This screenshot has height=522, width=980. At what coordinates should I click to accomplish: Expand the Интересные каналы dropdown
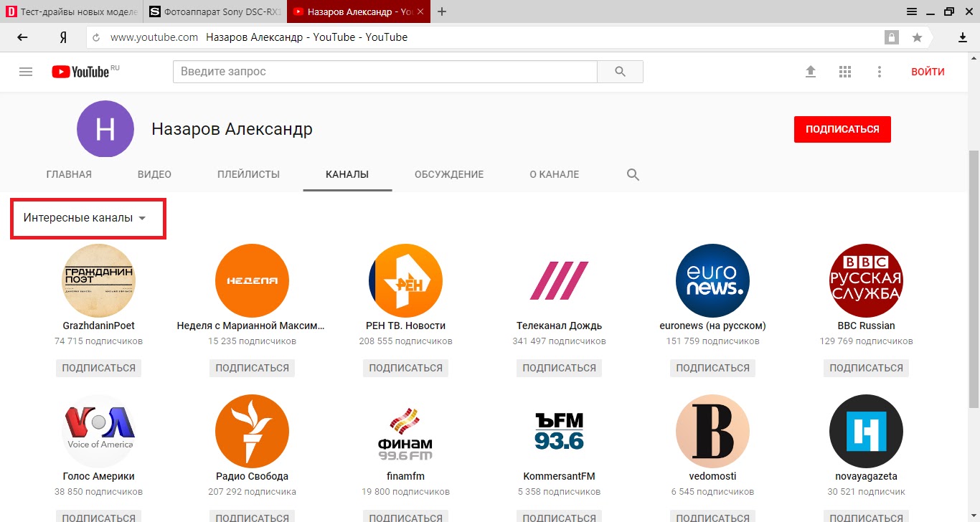point(85,218)
